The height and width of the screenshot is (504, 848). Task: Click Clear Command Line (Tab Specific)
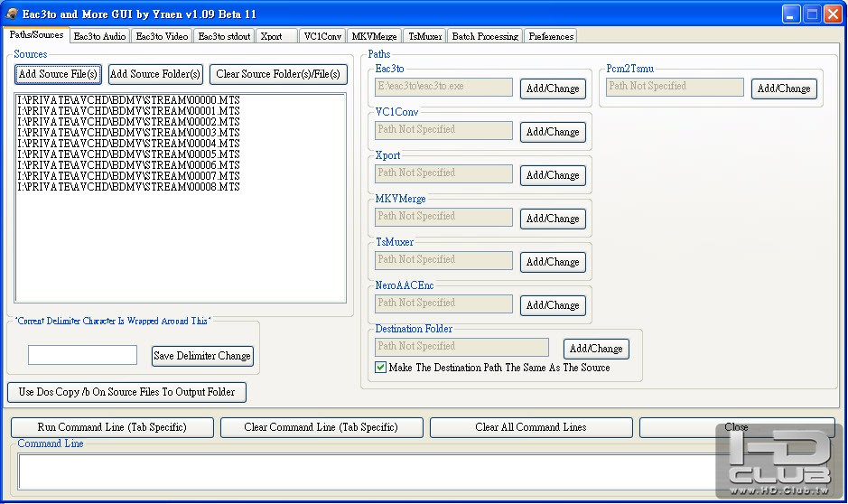321,427
